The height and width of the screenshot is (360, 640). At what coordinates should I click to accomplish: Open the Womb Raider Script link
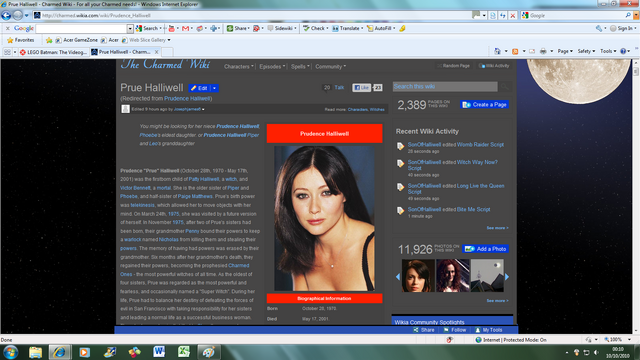click(x=480, y=144)
